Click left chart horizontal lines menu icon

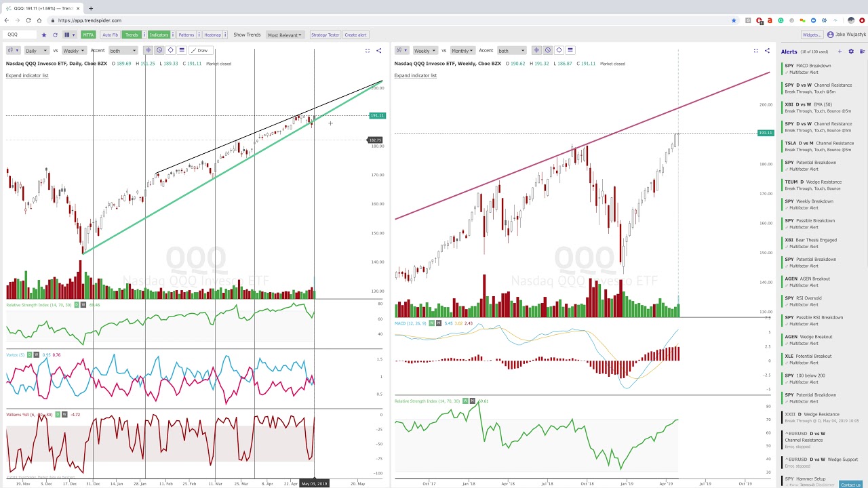point(182,50)
